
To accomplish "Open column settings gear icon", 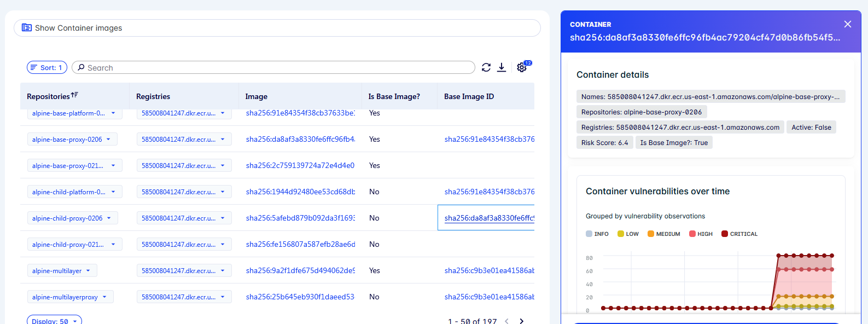I will coord(522,67).
